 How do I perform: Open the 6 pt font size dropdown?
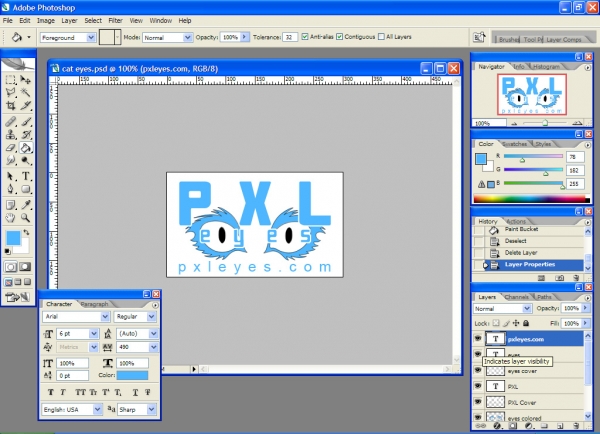click(94, 334)
